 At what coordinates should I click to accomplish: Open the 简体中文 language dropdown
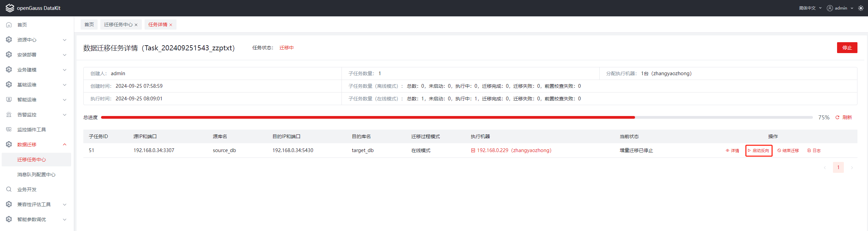(x=810, y=8)
